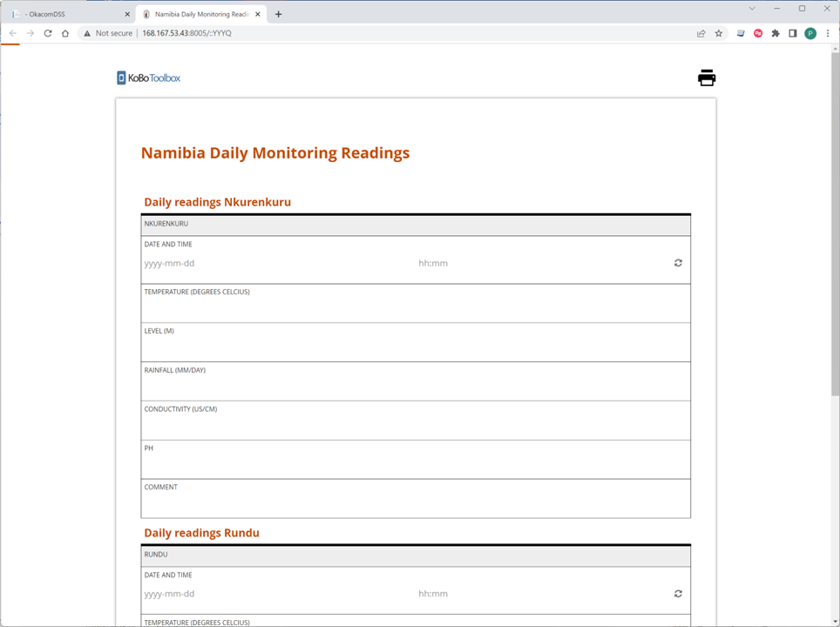Open extensions puzzle icon
Image resolution: width=840 pixels, height=627 pixels.
pyautogui.click(x=776, y=33)
